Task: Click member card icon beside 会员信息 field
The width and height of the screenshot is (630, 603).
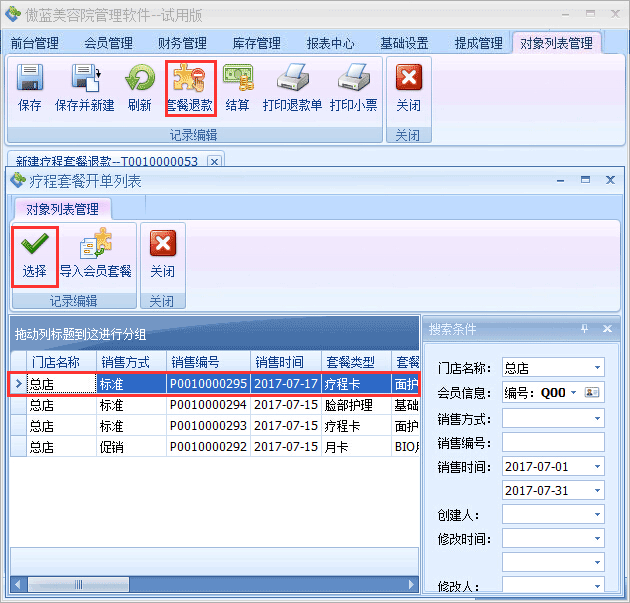Action: pos(591,392)
